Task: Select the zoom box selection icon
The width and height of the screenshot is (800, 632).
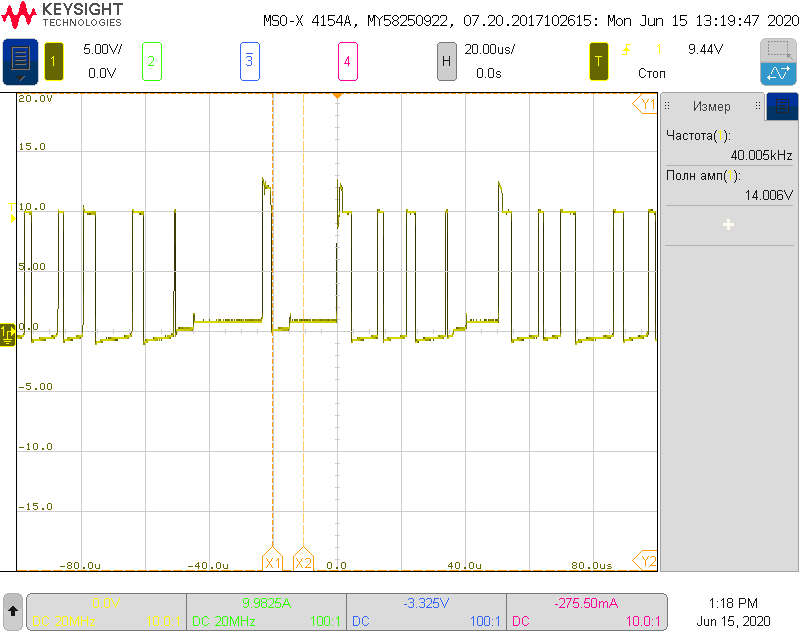Action: (778, 50)
